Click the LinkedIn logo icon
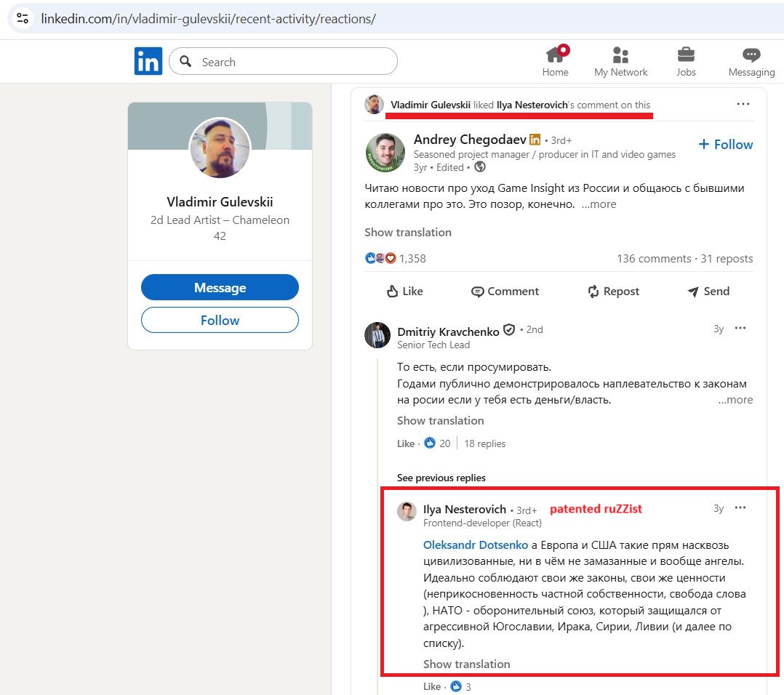The image size is (784, 695). click(x=148, y=61)
